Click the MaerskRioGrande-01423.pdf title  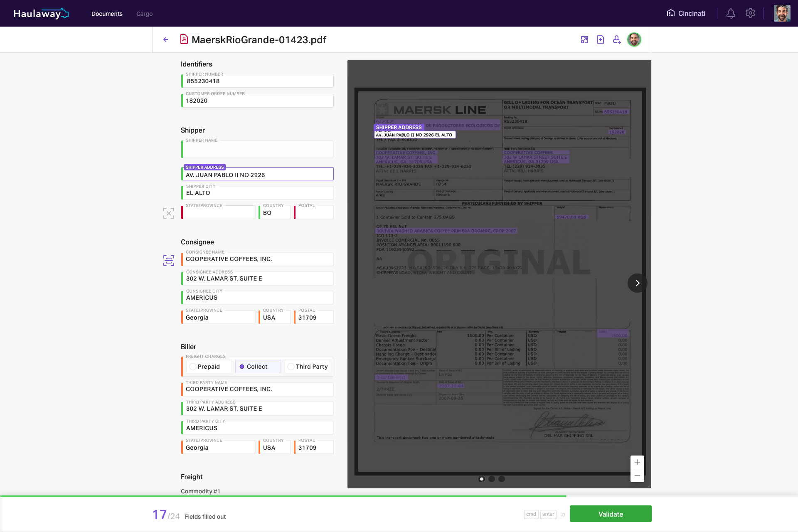(x=259, y=39)
